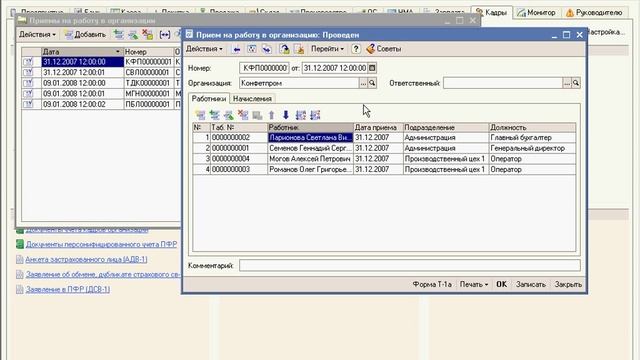The image size is (640, 360).
Task: Click the Должность column header
Action: (x=532, y=127)
